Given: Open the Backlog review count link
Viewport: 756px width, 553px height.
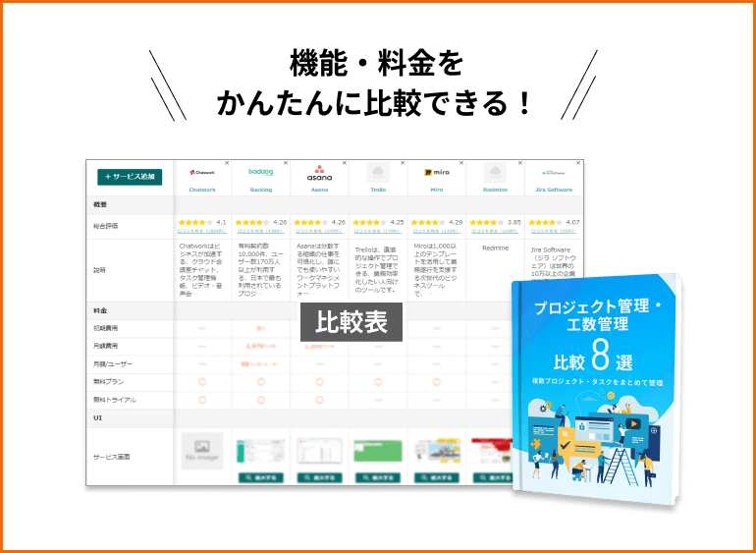Looking at the screenshot, I should (x=261, y=232).
